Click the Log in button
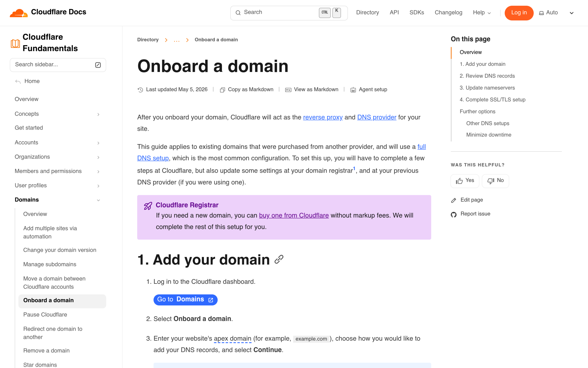This screenshot has width=588, height=368. pos(519,13)
